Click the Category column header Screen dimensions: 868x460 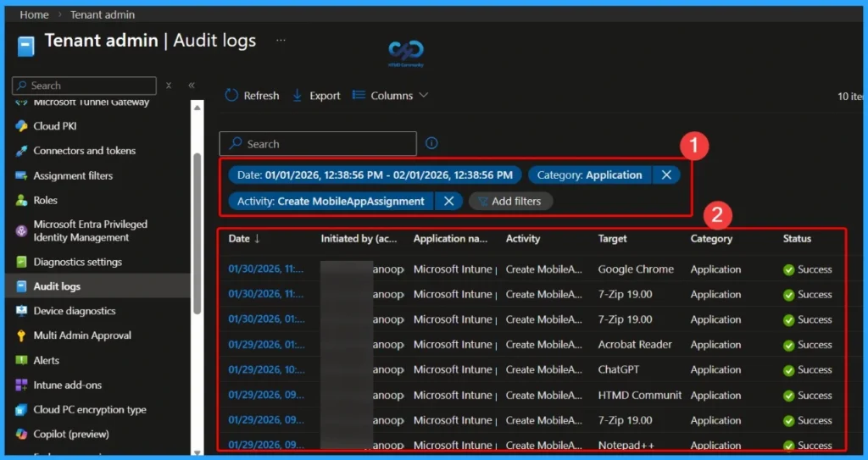(x=711, y=239)
